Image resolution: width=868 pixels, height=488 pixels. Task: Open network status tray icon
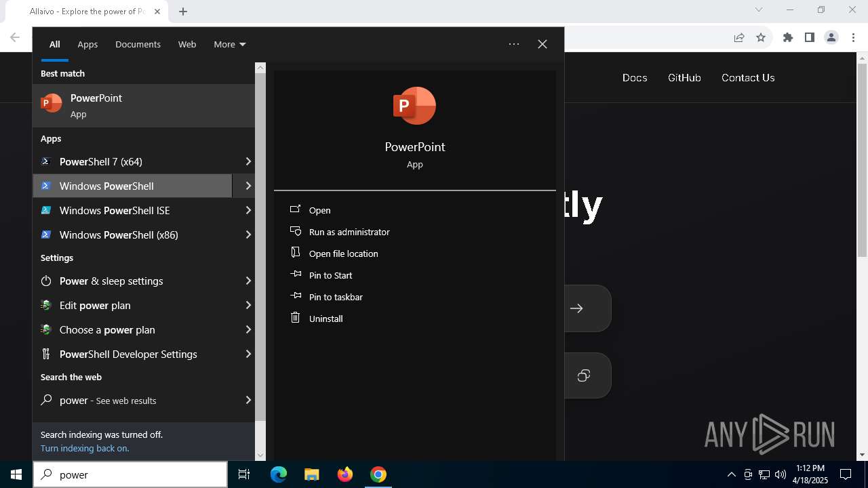click(764, 474)
